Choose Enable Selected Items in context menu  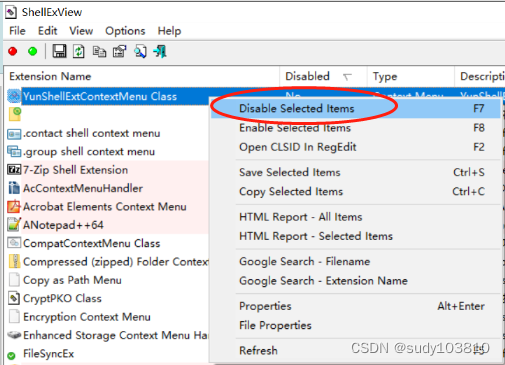[x=356, y=128]
